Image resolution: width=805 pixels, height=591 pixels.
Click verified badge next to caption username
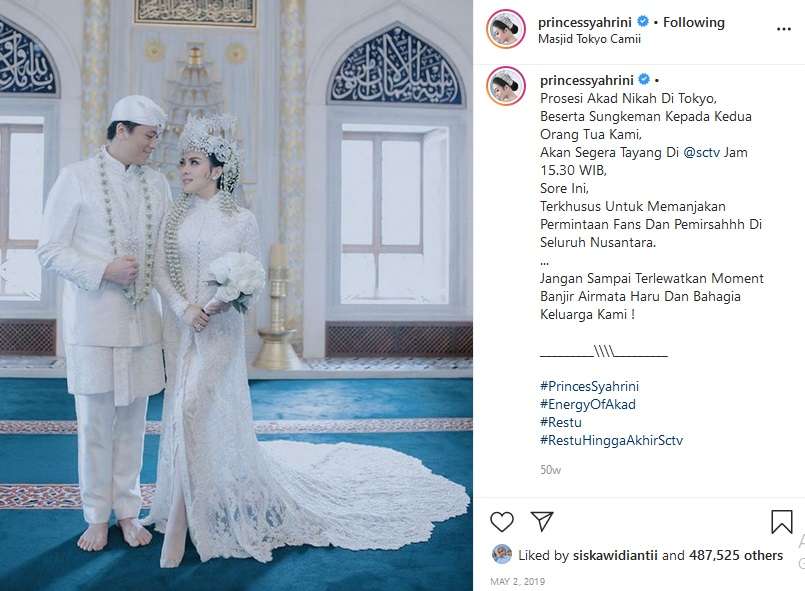pyautogui.click(x=644, y=80)
